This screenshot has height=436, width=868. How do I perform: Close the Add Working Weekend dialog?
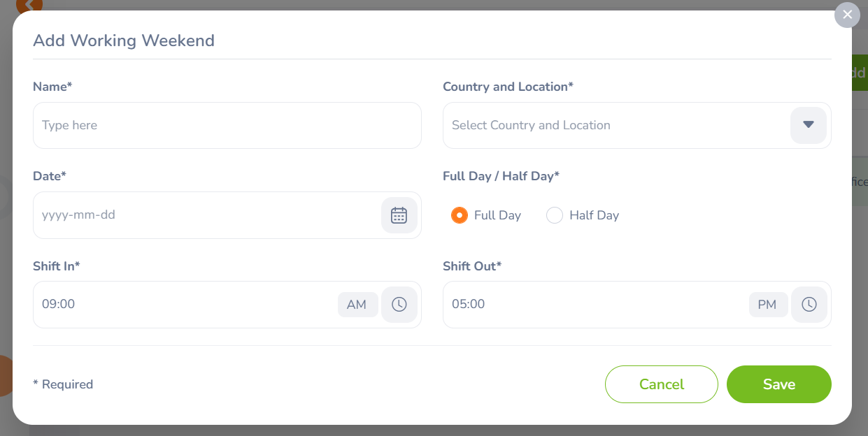point(847,15)
